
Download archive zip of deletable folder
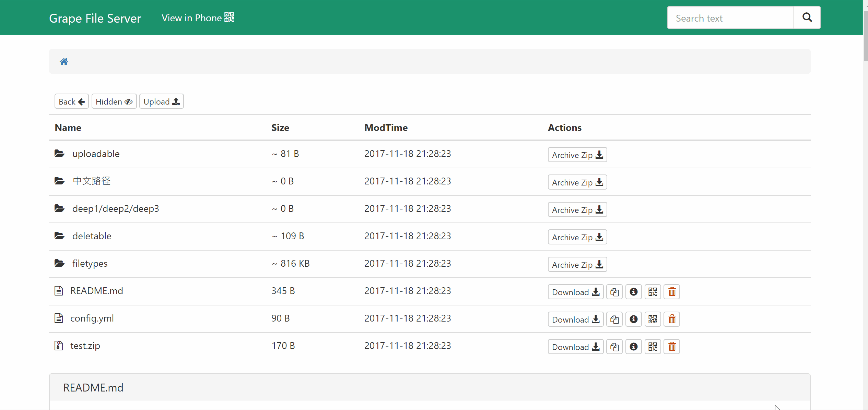pos(577,237)
